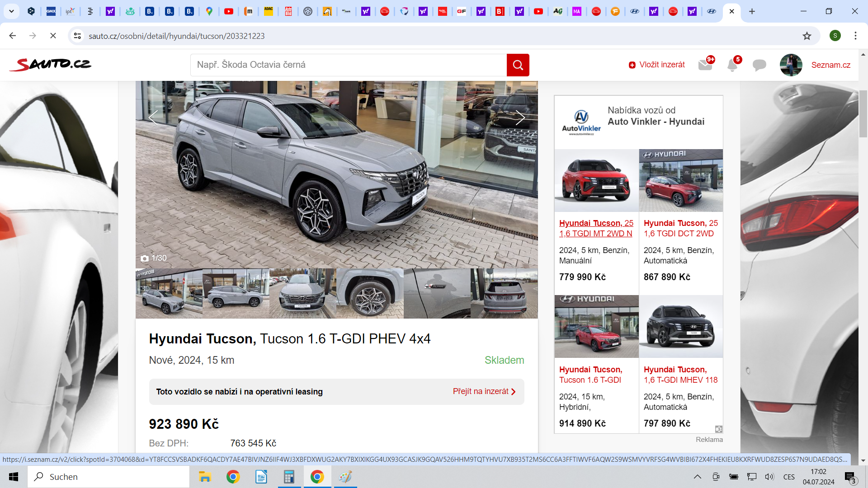Image resolution: width=868 pixels, height=488 pixels.
Task: Switch to the first YouTube tab
Action: [x=229, y=11]
